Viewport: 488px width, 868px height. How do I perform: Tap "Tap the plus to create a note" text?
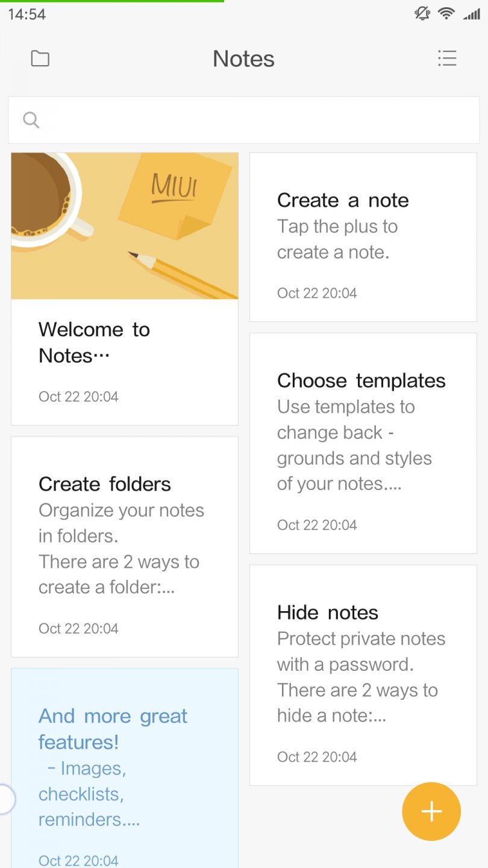pos(337,239)
